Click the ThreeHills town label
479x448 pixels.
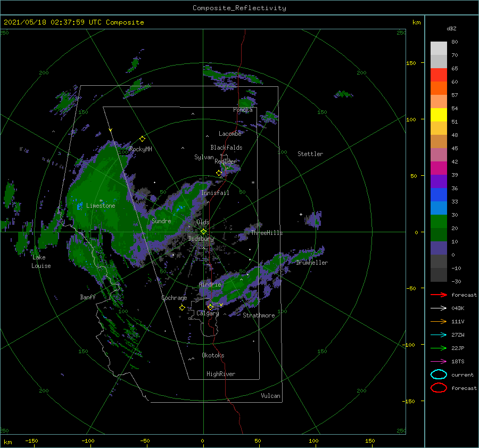pyautogui.click(x=267, y=233)
